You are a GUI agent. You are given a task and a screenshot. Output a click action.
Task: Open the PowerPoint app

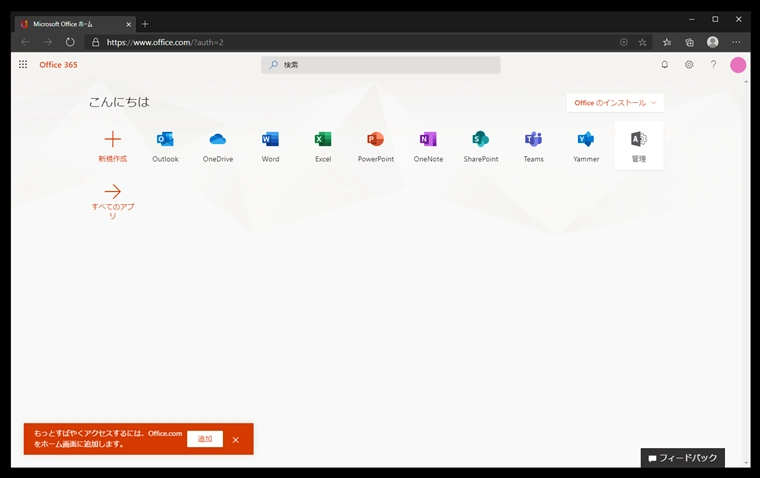coord(376,145)
